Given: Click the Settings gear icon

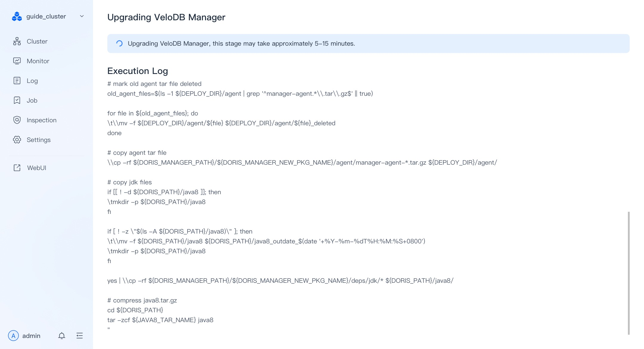Looking at the screenshot, I should point(17,140).
